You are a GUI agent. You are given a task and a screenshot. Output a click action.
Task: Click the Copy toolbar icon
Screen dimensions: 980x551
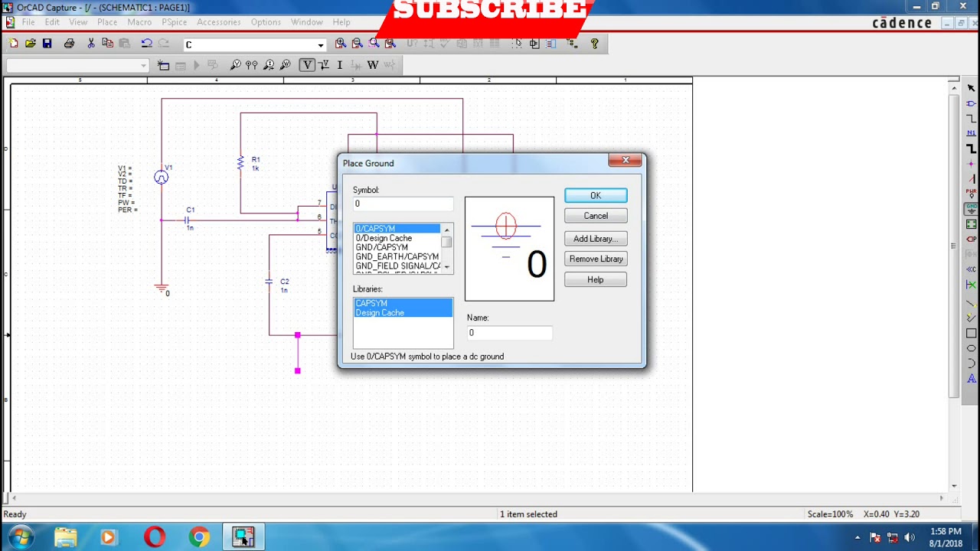tap(108, 44)
